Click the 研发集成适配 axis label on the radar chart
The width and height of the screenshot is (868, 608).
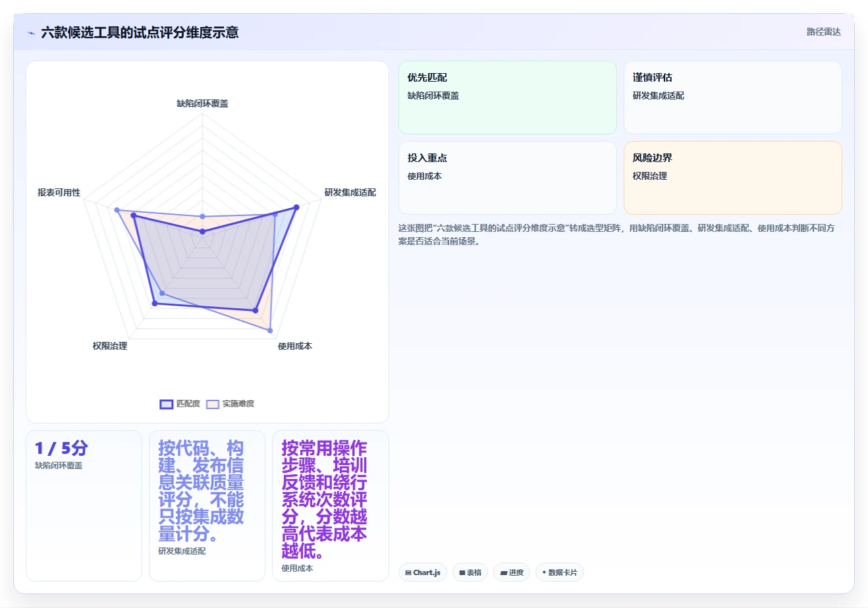coord(350,192)
